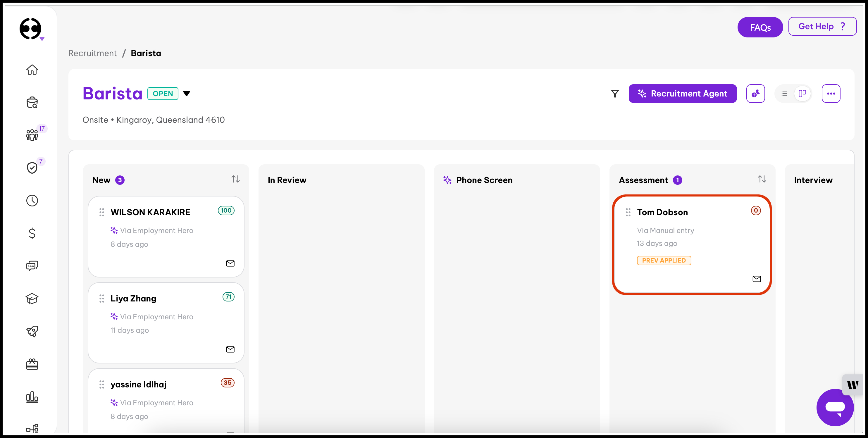Switch to kanban board view toggle
Screen dimensions: 868x438
(x=802, y=94)
